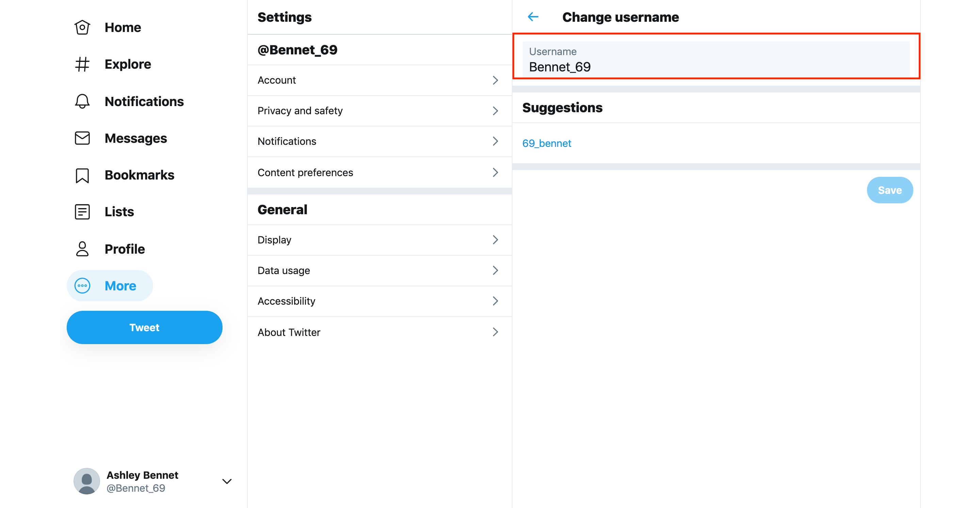Go back with the blue arrow
The height and width of the screenshot is (508, 980).
[533, 17]
